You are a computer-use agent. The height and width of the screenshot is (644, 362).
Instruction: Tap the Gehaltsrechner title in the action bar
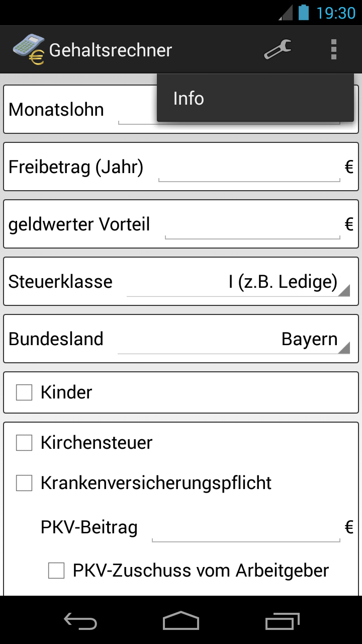click(x=110, y=49)
